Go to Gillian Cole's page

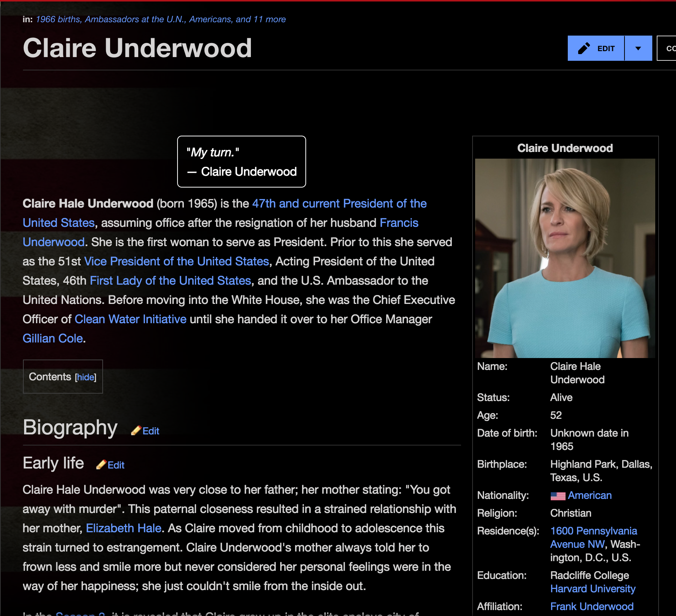[53, 338]
